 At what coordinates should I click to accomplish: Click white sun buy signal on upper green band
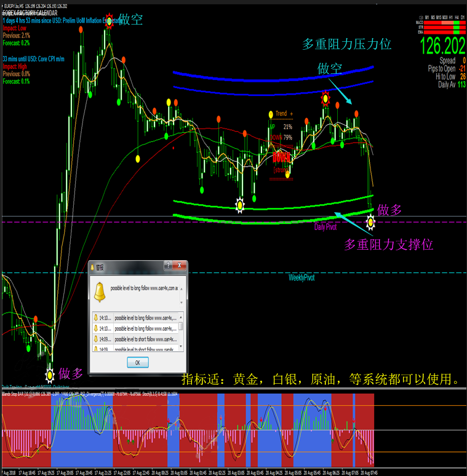tap(240, 205)
